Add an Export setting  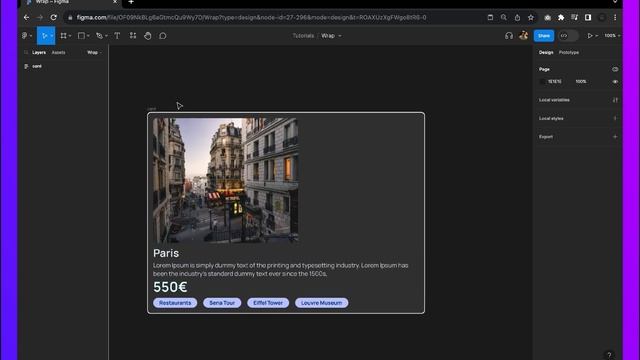click(x=615, y=137)
